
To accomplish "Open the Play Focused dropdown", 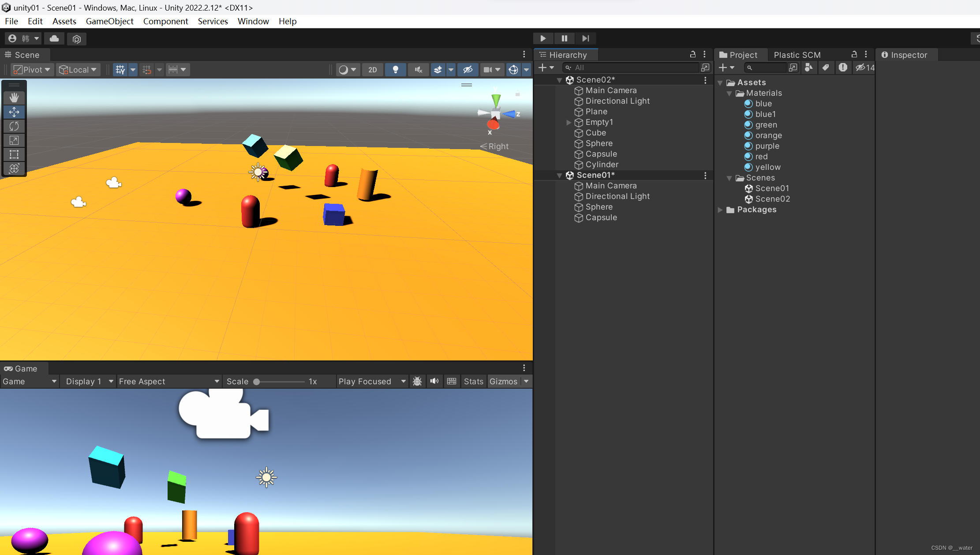I will (371, 381).
